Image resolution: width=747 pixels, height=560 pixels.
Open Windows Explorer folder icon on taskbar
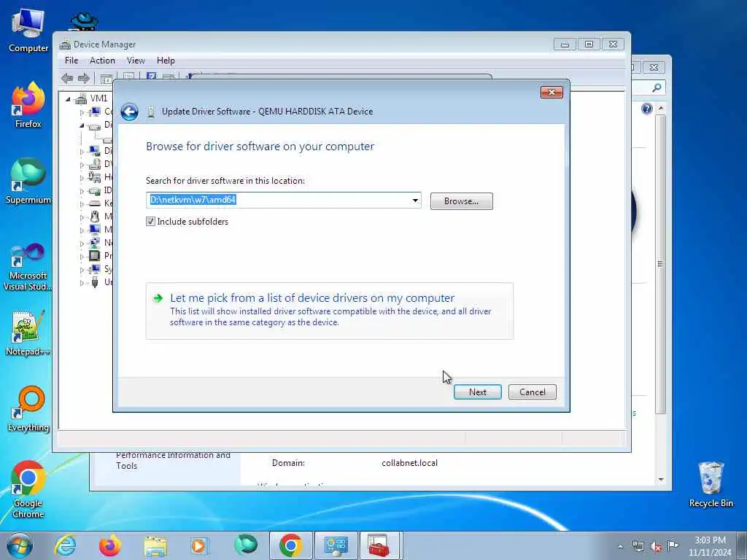click(155, 545)
